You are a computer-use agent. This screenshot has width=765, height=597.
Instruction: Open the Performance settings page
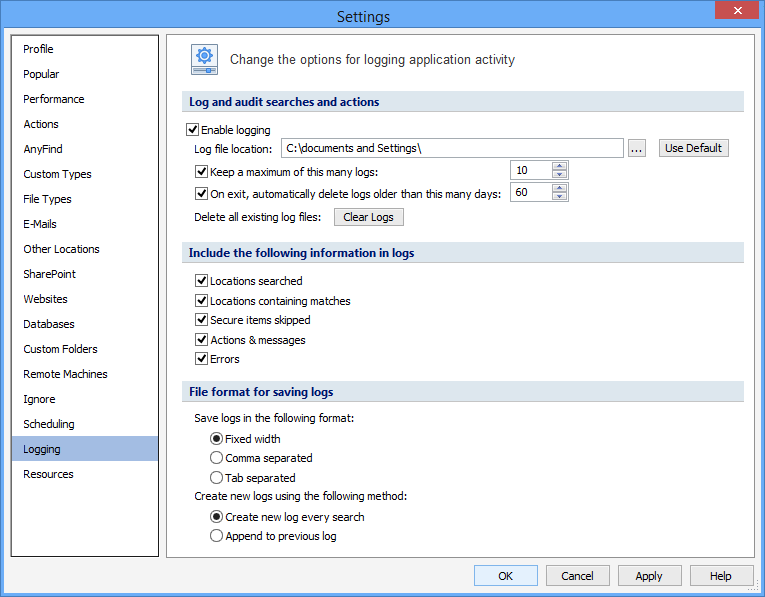pyautogui.click(x=54, y=99)
